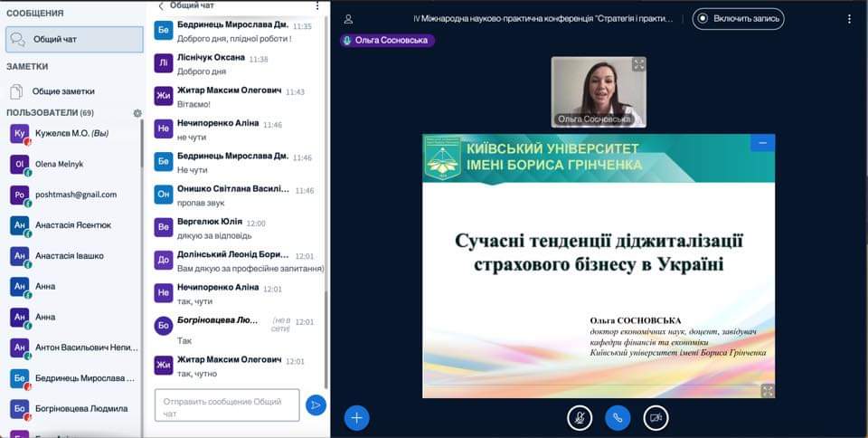The height and width of the screenshot is (438, 868).
Task: Open users list settings gear
Action: point(137,113)
